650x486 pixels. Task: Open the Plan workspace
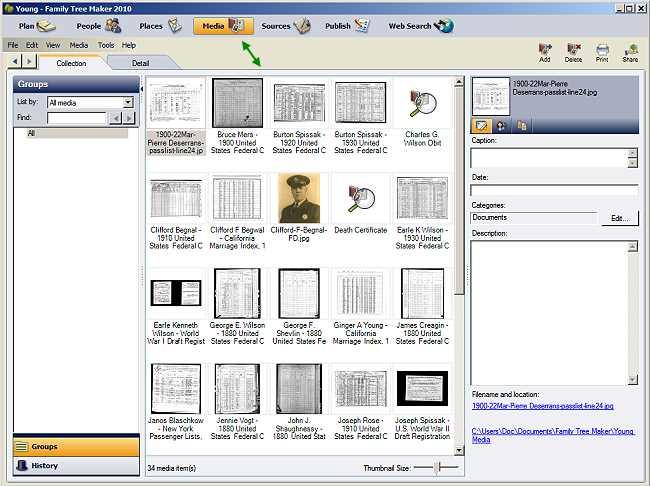tap(36, 26)
